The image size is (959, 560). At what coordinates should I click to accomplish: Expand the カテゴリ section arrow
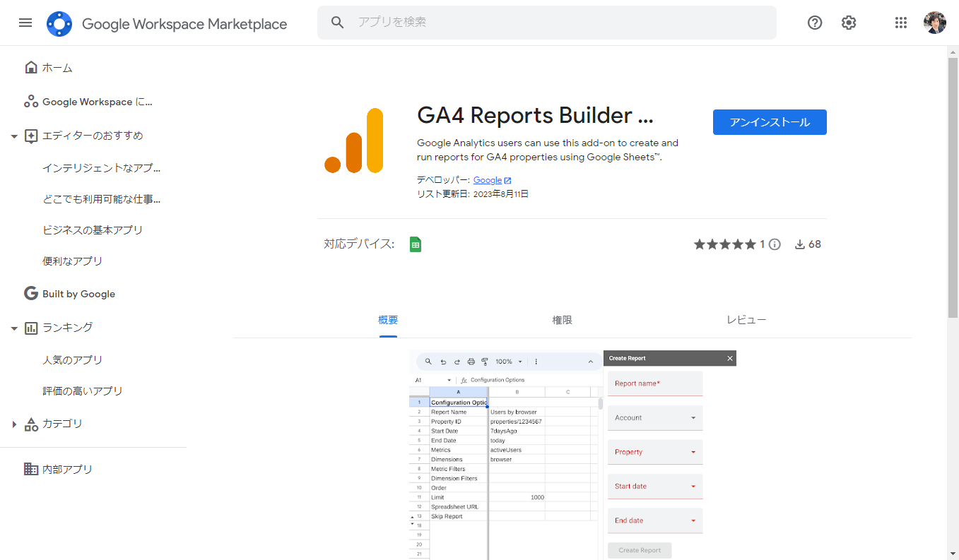tap(14, 424)
